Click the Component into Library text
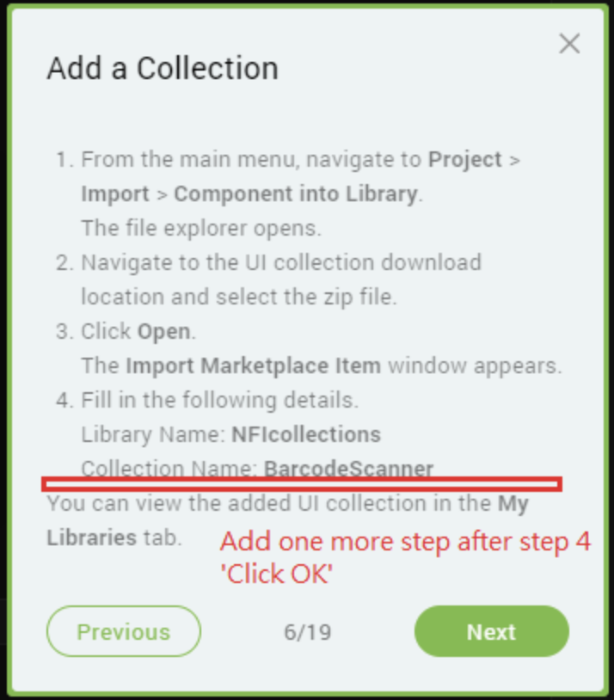 [x=296, y=193]
